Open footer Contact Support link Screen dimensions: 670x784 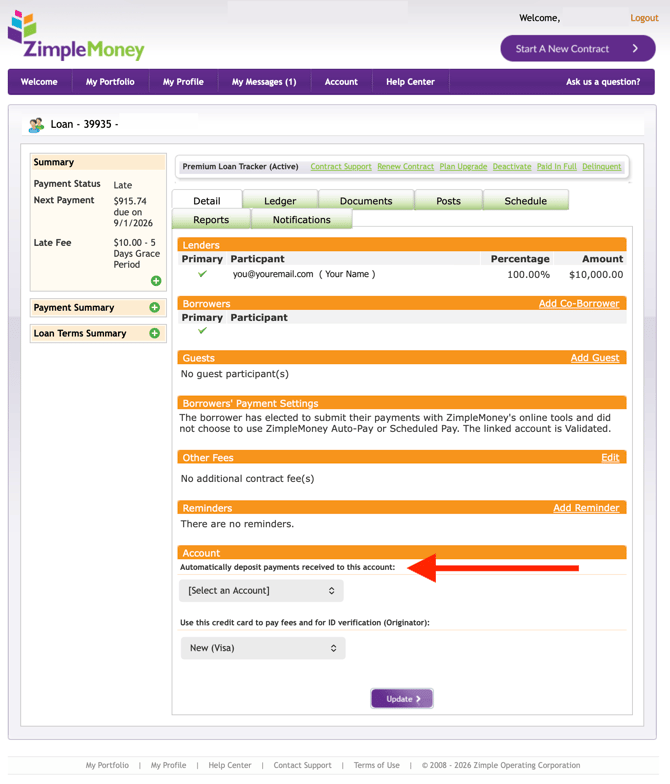click(x=302, y=765)
